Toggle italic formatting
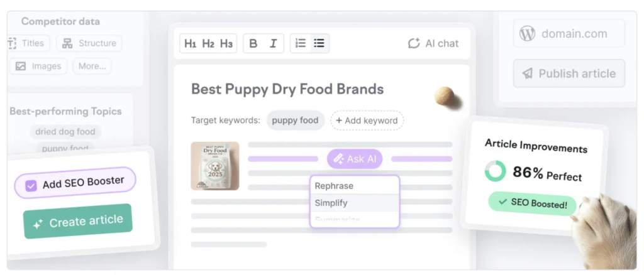 [273, 43]
